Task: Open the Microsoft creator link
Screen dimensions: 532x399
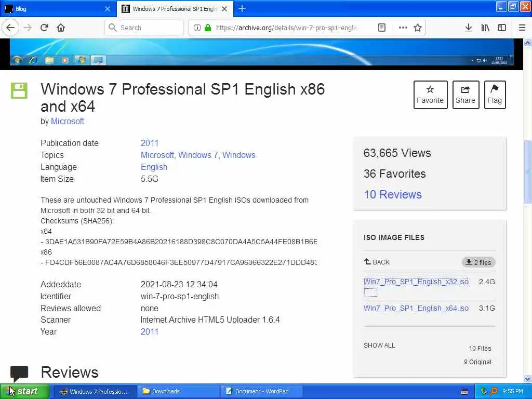Action: (x=67, y=121)
